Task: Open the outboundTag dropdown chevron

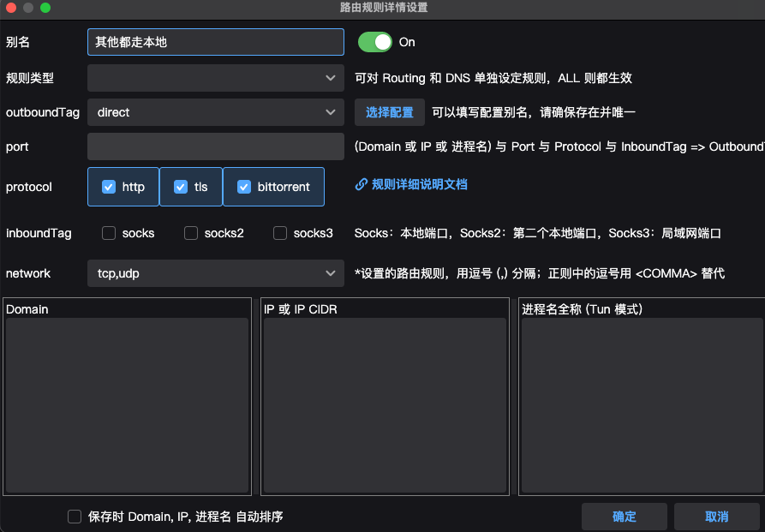Action: click(x=330, y=112)
